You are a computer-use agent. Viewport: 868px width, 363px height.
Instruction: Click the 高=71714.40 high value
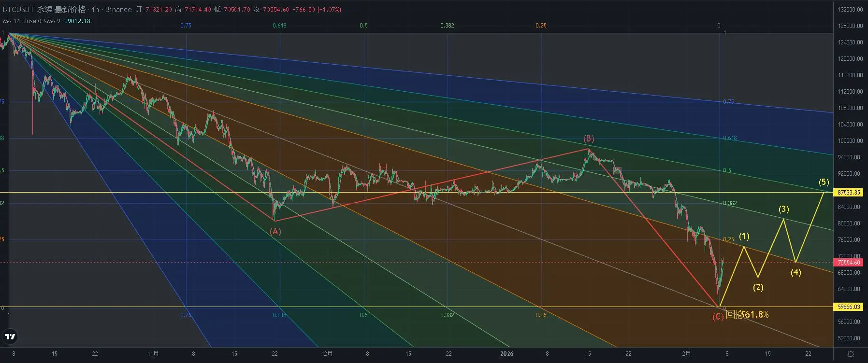[193, 10]
